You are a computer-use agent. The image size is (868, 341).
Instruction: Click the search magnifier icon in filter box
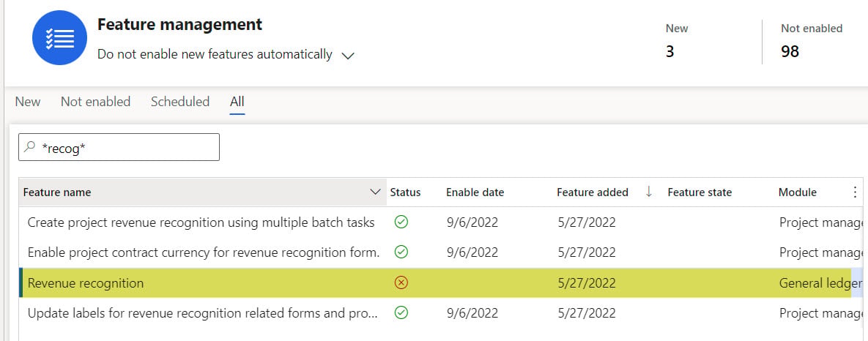point(30,147)
